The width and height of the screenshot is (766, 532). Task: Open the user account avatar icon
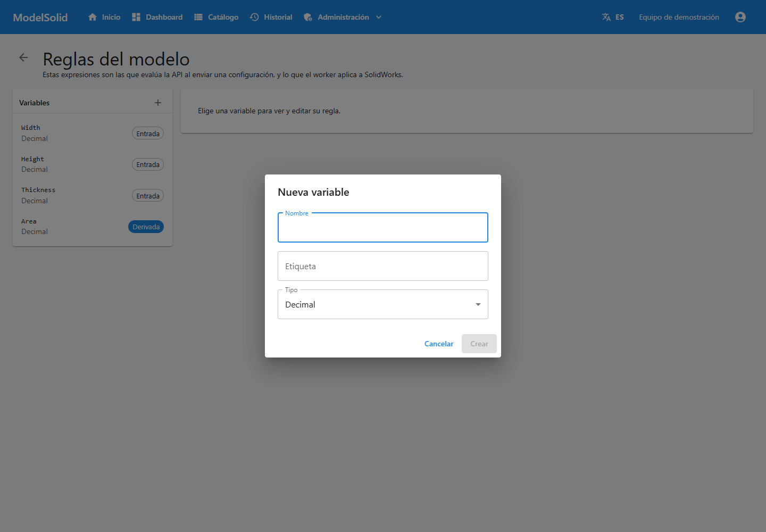pos(740,17)
